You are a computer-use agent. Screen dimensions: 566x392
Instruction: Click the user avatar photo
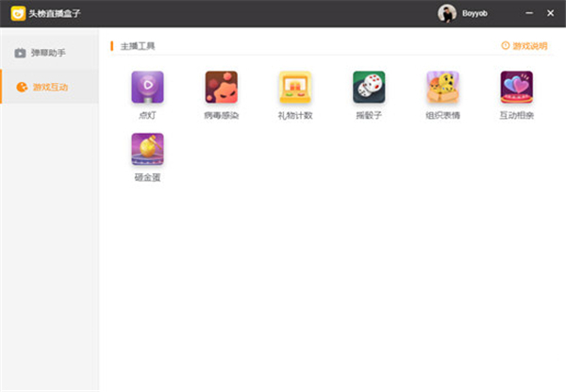[x=447, y=13]
